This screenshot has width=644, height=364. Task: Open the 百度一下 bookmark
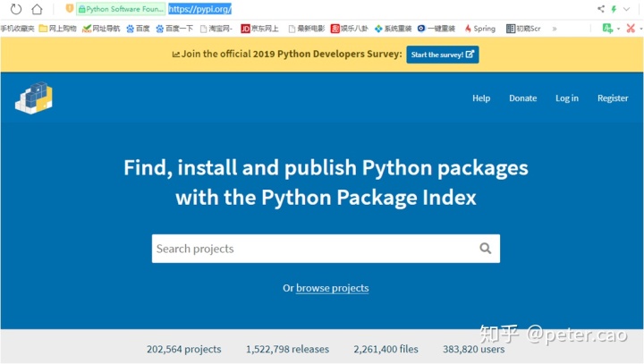point(174,29)
